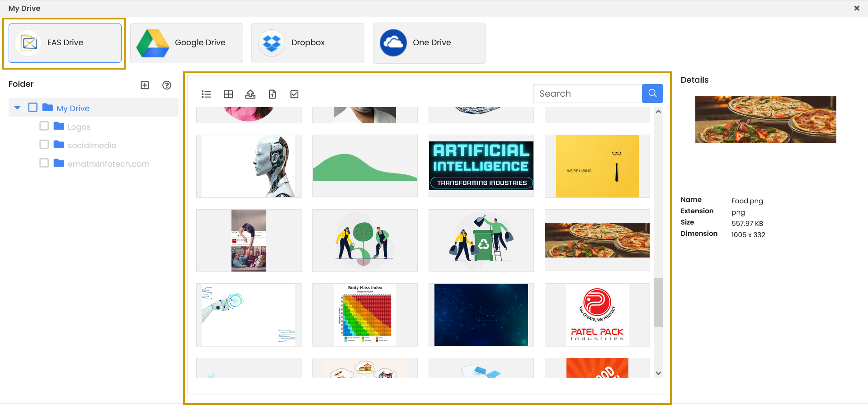
Task: Type in the Search input field
Action: [x=587, y=94]
